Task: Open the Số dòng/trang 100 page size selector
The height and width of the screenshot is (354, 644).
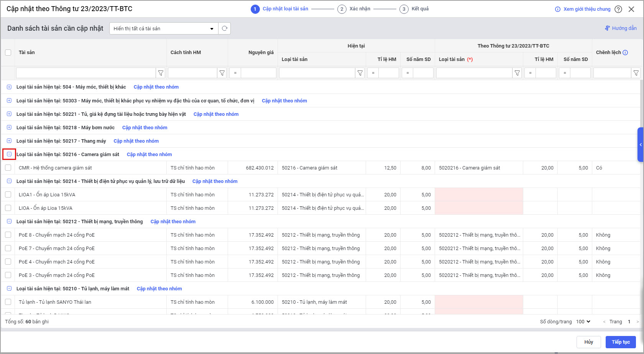Action: (583, 321)
